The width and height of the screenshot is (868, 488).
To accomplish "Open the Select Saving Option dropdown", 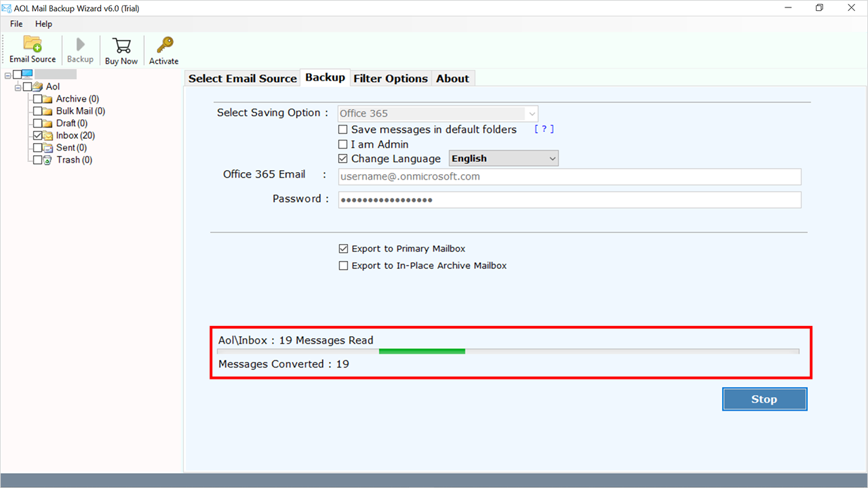I will tap(438, 113).
